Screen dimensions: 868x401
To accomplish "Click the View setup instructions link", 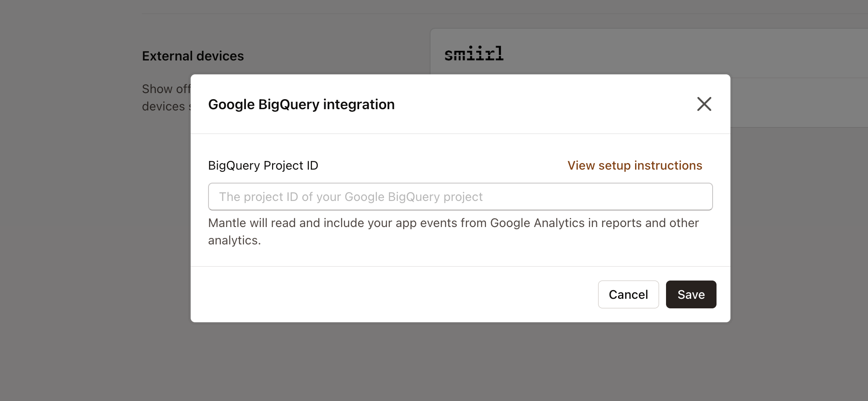I will point(634,165).
